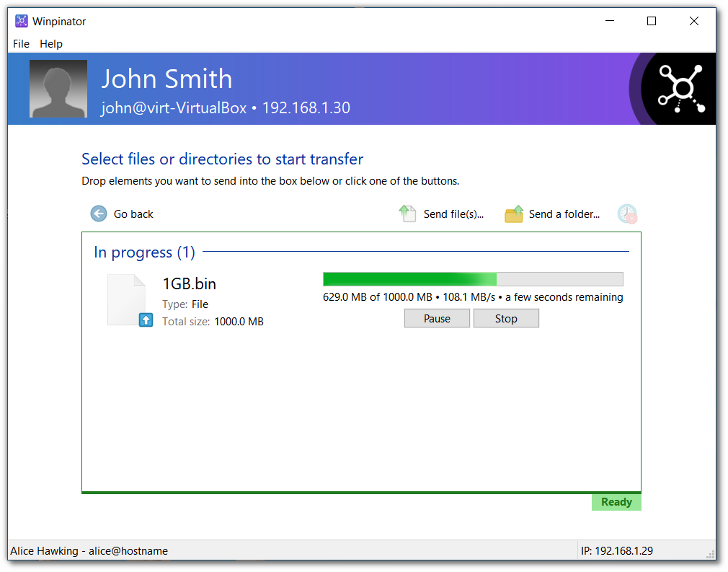Open the File menu
Image resolution: width=728 pixels, height=572 pixels.
click(x=22, y=44)
